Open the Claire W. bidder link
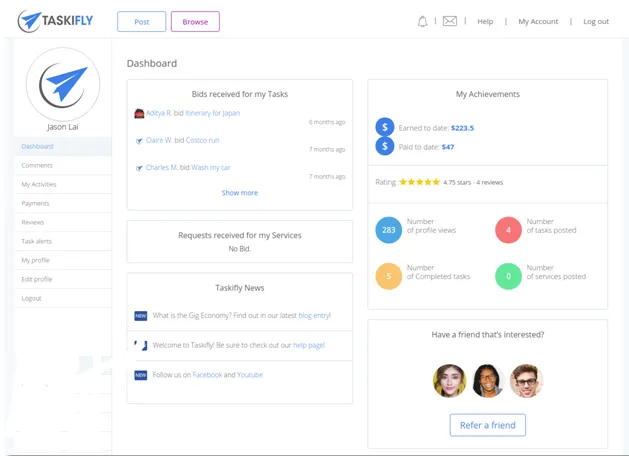This screenshot has height=456, width=629. click(x=159, y=140)
